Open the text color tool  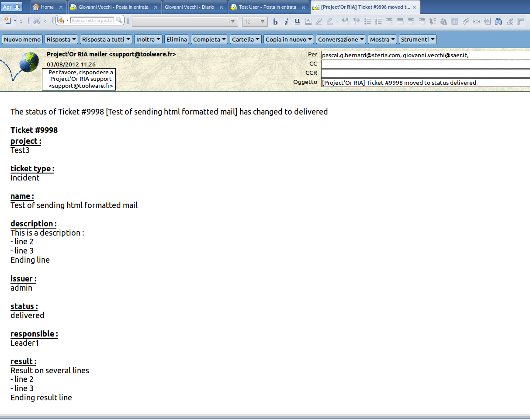coord(308,21)
